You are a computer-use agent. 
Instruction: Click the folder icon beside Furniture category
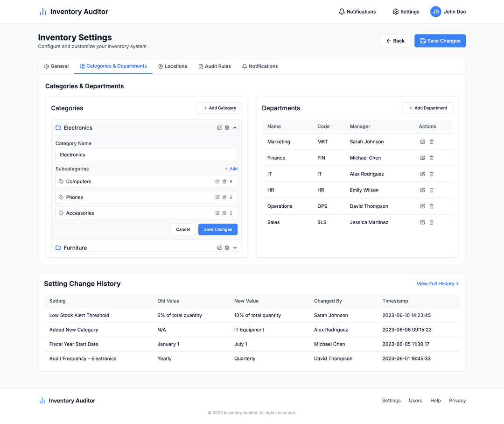click(59, 247)
